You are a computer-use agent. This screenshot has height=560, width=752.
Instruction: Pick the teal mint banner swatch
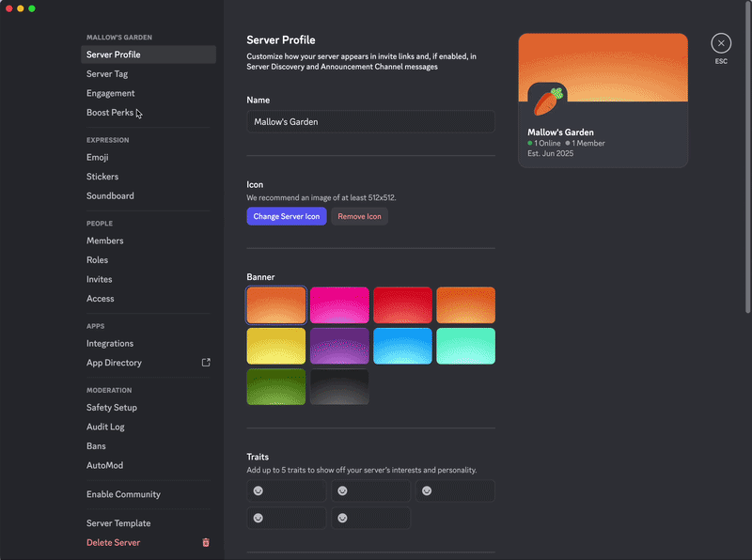pos(465,346)
